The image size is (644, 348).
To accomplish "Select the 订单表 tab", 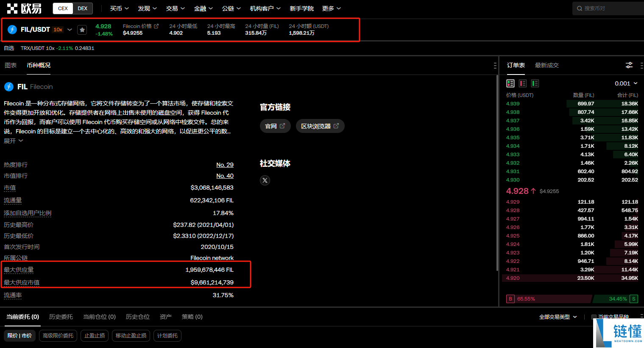I will [516, 65].
